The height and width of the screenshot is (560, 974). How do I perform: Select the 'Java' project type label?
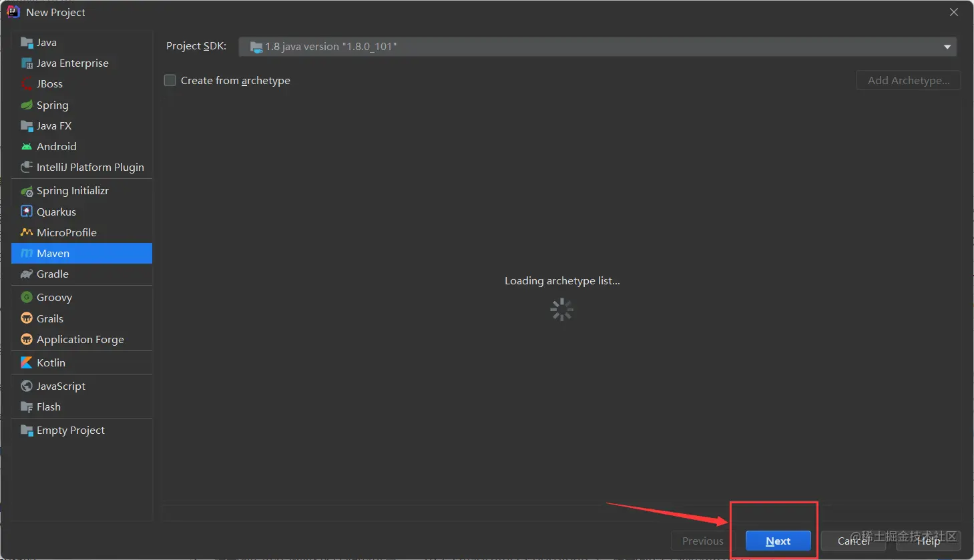[47, 43]
